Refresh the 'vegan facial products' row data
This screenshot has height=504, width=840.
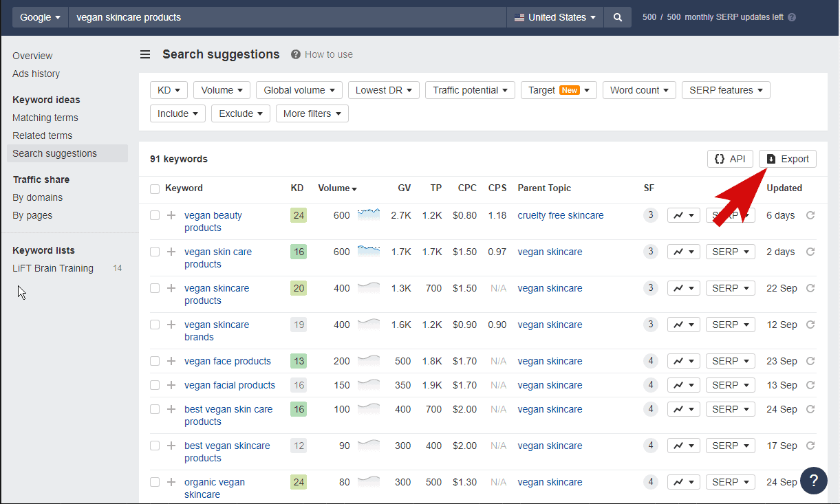tap(810, 385)
